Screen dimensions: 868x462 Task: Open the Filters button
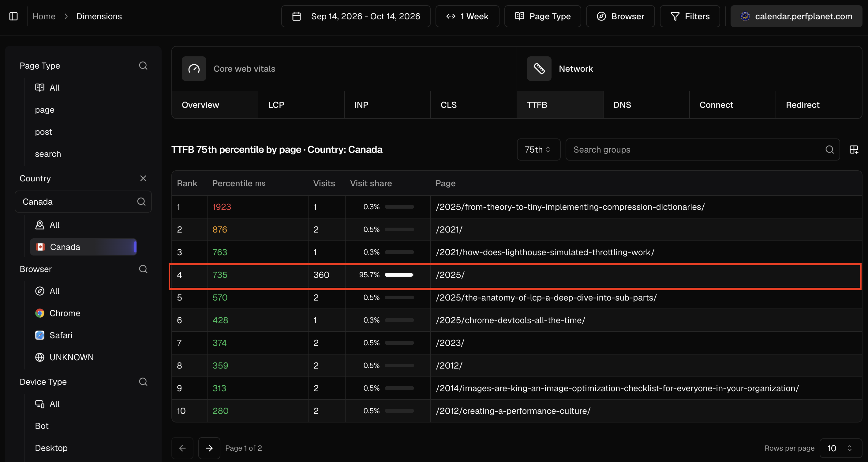coord(690,16)
